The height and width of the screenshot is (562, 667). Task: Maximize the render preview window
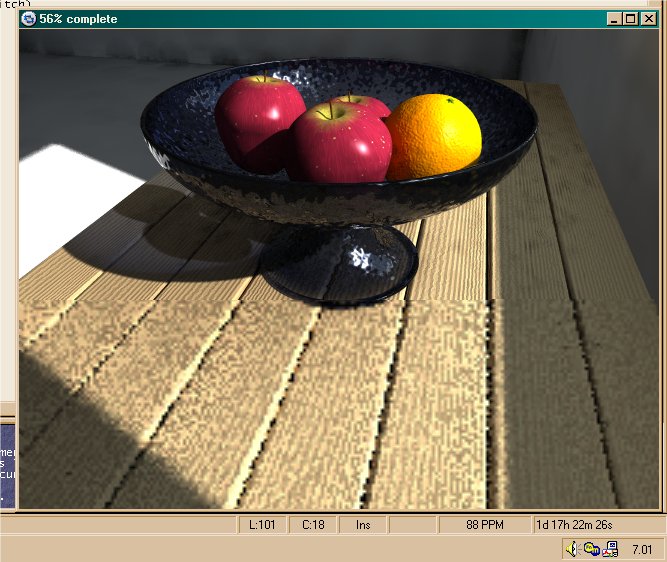(x=630, y=19)
